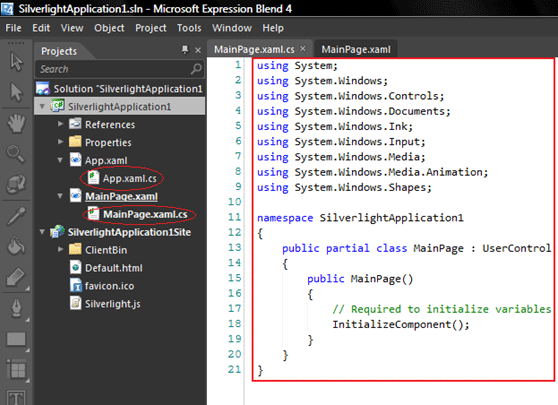
Task: Open the Object menu
Action: coord(109,28)
